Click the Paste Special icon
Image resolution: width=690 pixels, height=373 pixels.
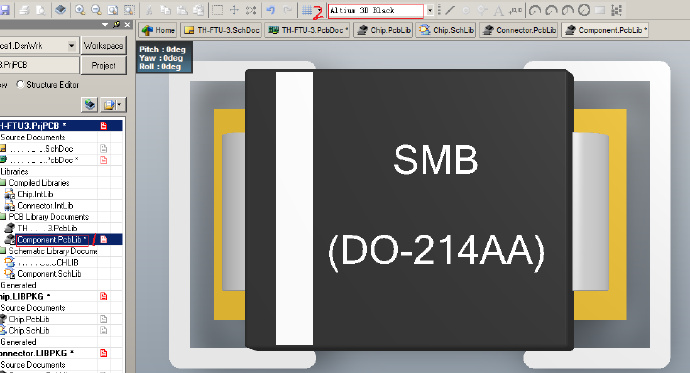198,10
